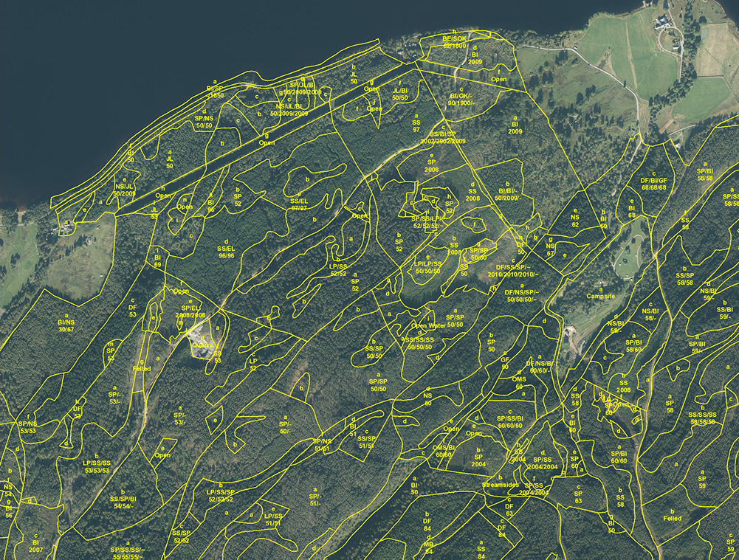The height and width of the screenshot is (560, 739).
Task: Select the Quarry area label
Action: (x=201, y=345)
